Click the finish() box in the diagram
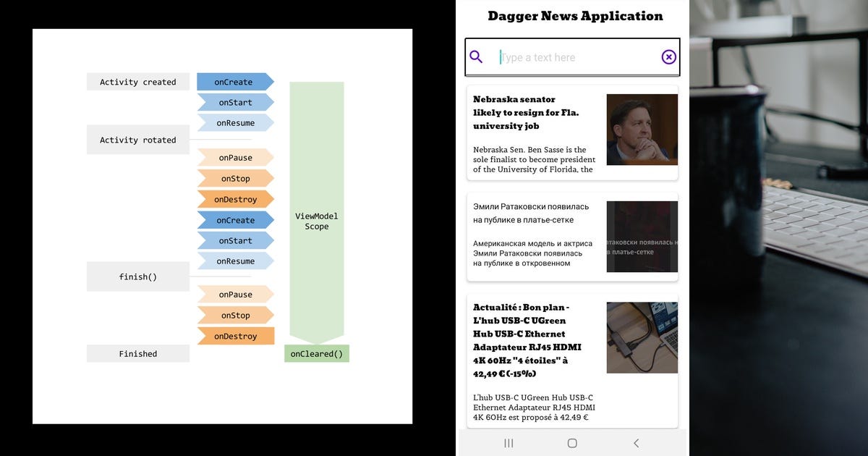868x456 pixels. (137, 276)
